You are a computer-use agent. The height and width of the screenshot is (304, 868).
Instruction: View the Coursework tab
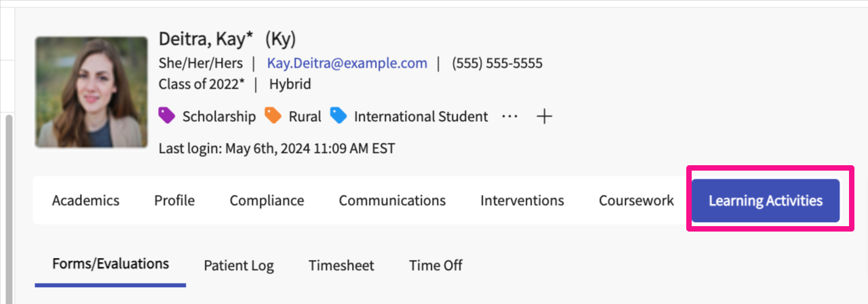[x=636, y=200]
